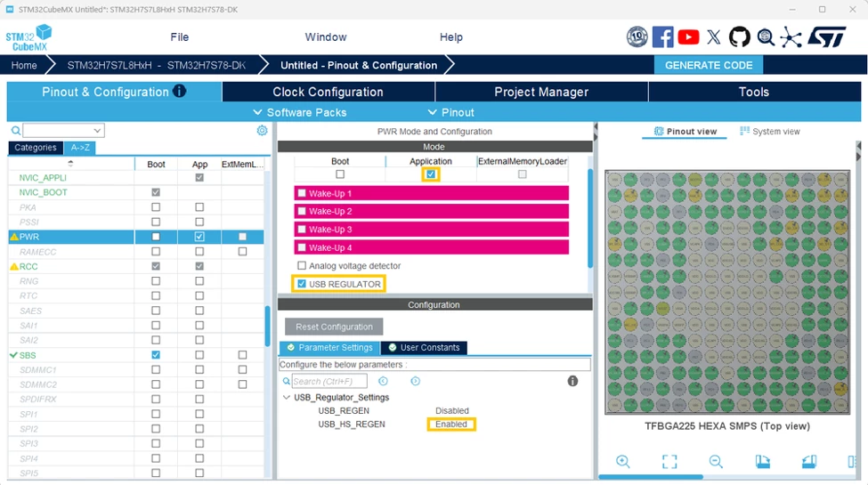Click the parameter search input field

(329, 381)
